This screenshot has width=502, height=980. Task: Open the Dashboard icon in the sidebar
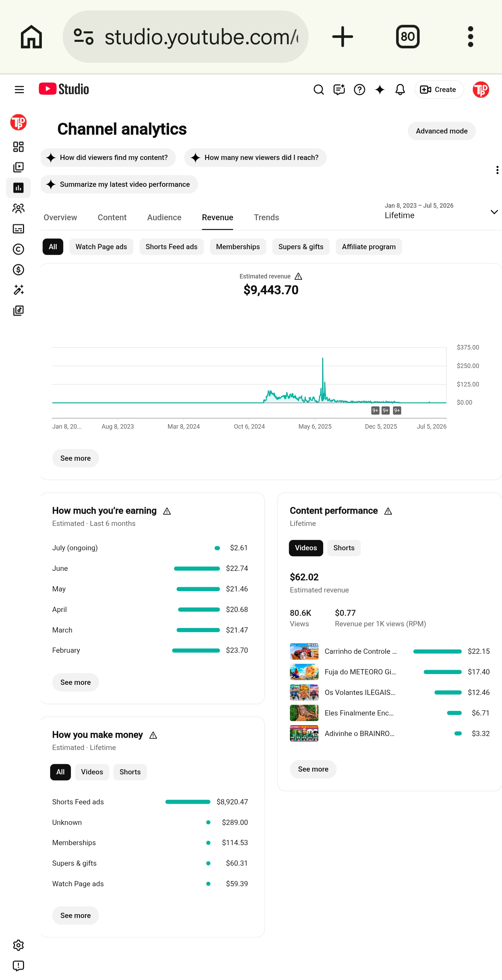coord(18,147)
